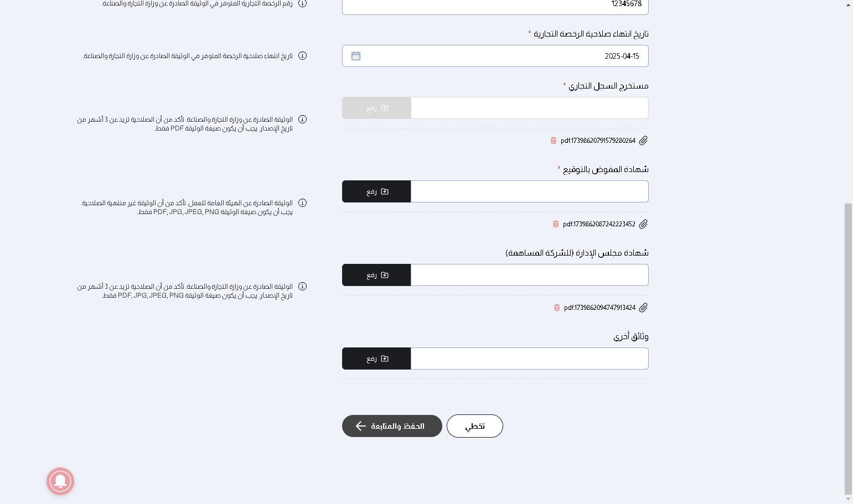Image resolution: width=853 pixels, height=504 pixels.
Task: Click info icon beside board of directors certificate hint
Action: pyautogui.click(x=302, y=287)
